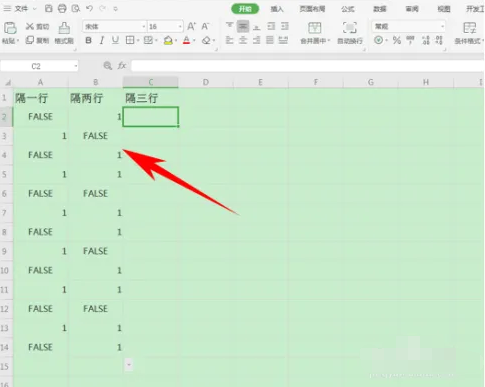Click the paste button
Viewport: 485px width, 387px height.
[10, 33]
